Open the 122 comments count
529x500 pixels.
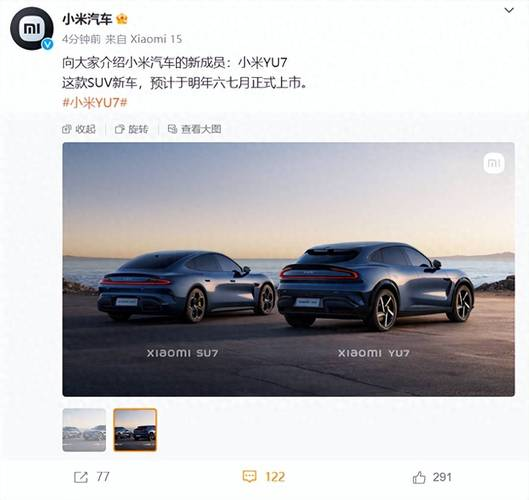[275, 477]
